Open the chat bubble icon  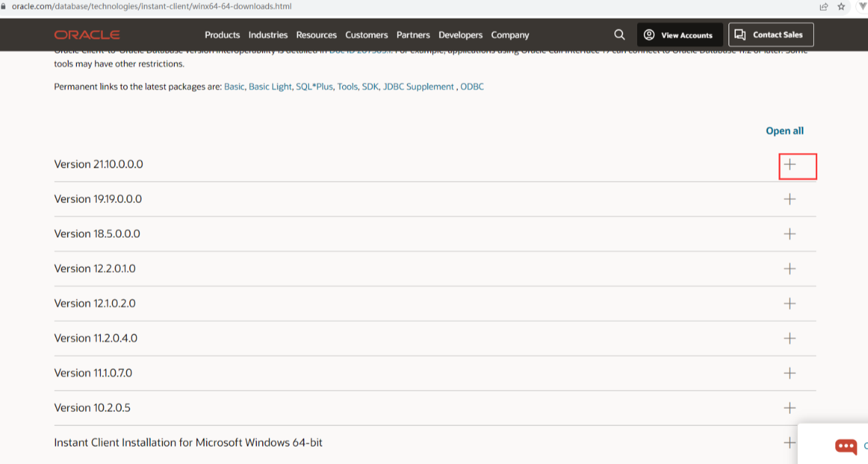(x=846, y=445)
